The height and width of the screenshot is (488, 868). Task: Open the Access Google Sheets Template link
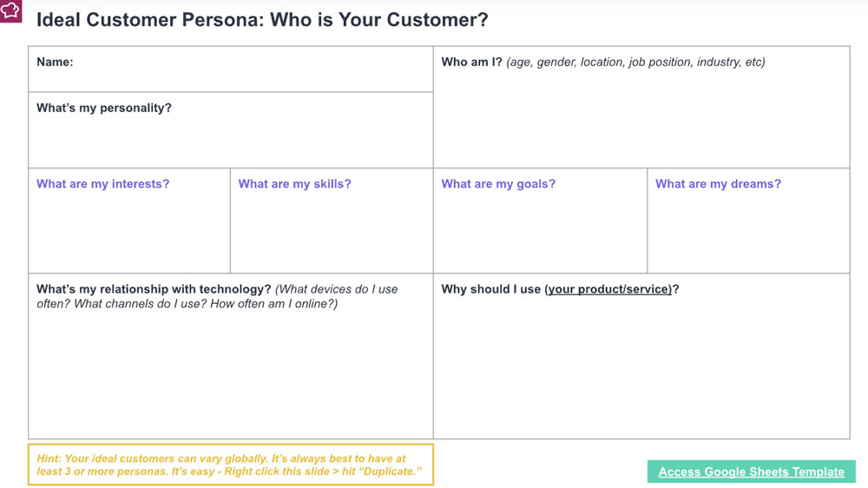[x=751, y=472]
